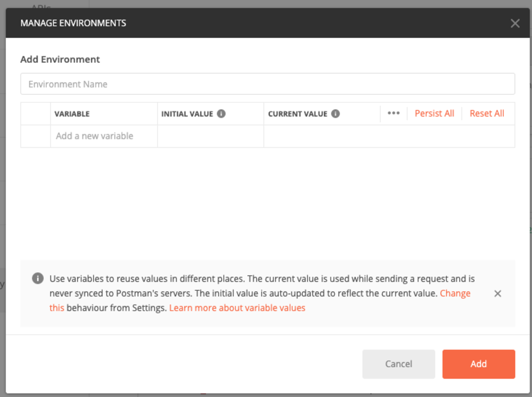The image size is (532, 397).
Task: Click the checkbox cell of the new variable row
Action: point(36,136)
